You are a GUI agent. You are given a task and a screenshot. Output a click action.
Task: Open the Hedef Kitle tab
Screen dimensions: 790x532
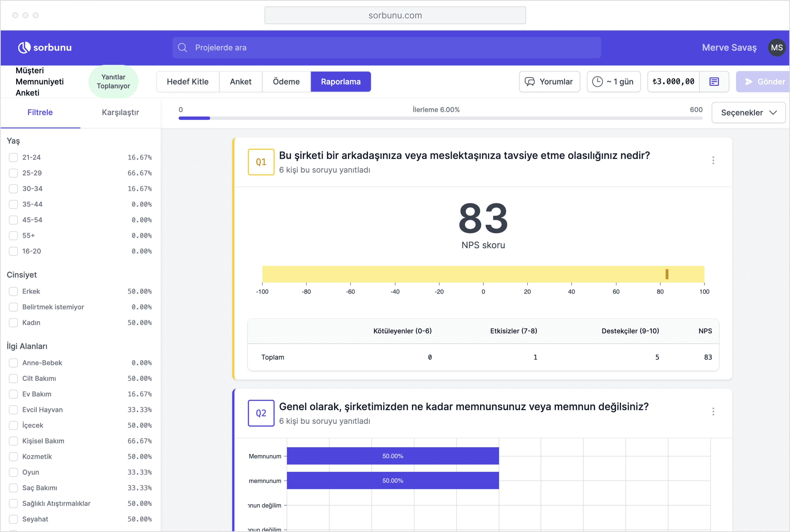coord(188,81)
